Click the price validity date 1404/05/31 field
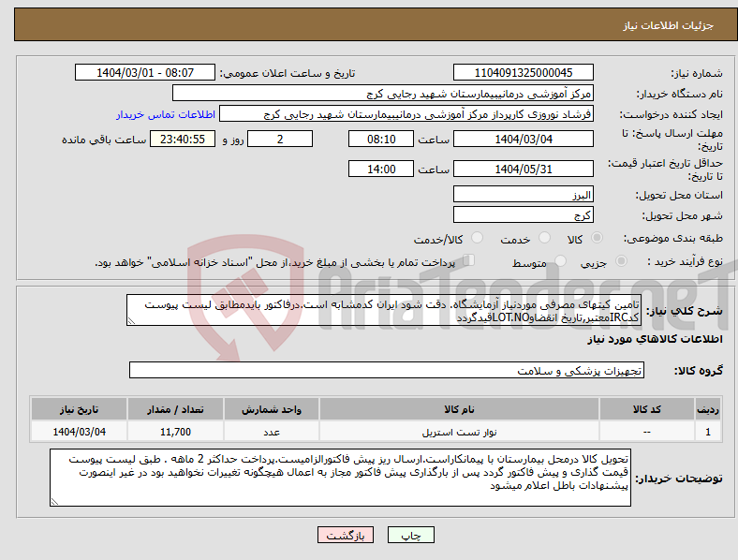 pyautogui.click(x=523, y=169)
